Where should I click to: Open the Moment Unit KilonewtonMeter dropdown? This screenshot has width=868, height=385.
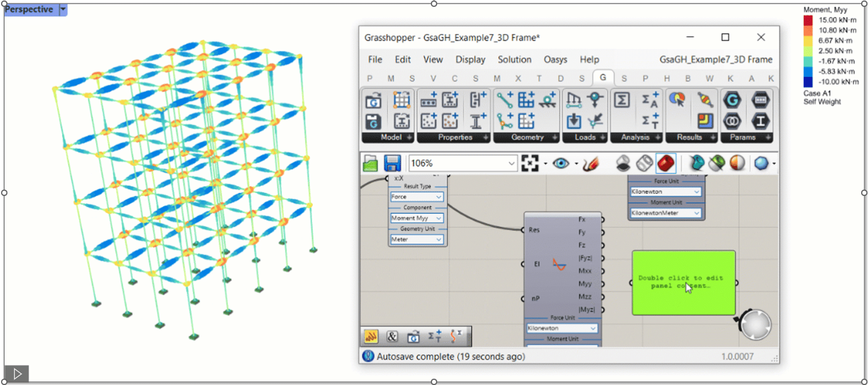[665, 213]
